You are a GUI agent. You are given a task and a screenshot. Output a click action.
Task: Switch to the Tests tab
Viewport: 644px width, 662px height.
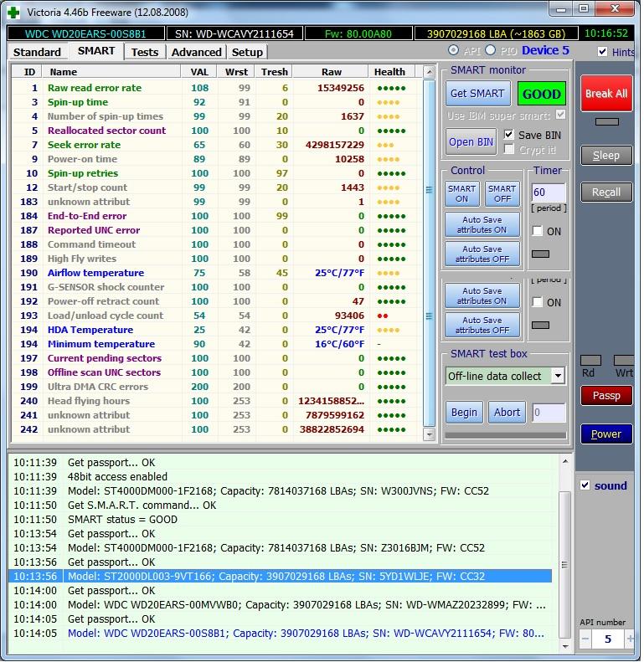pyautogui.click(x=145, y=52)
